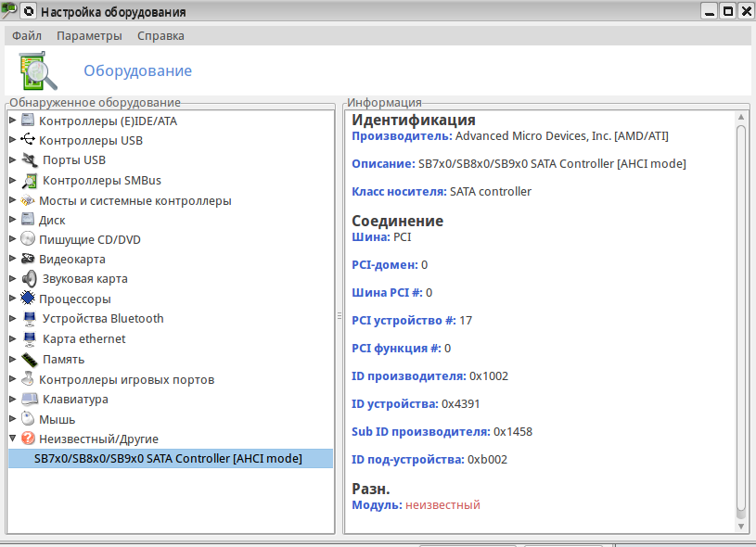
Task: Click the Bluetooth devices icon
Action: [29, 319]
